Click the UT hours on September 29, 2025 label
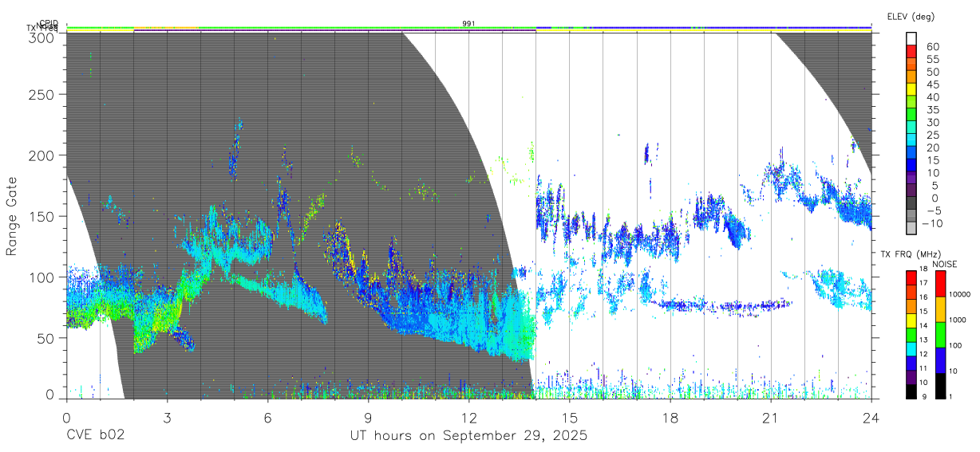 pyautogui.click(x=468, y=436)
